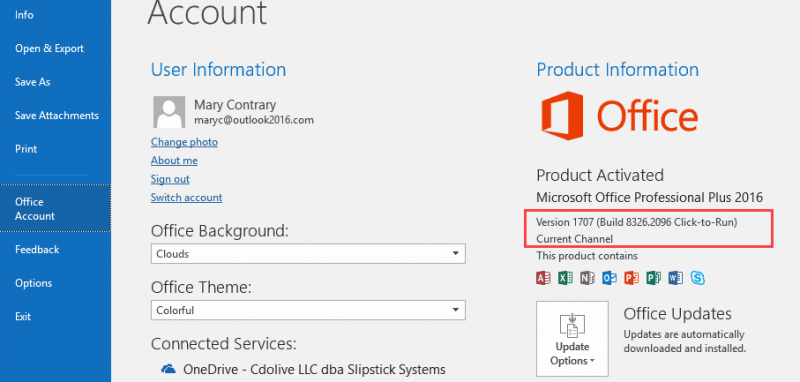Screen dimensions: 800x382
Task: Click the Outlook icon in product list
Action: point(609,277)
